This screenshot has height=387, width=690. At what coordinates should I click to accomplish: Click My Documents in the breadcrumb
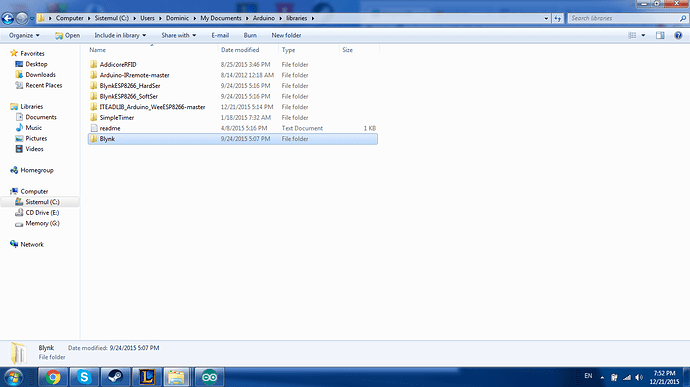tap(221, 18)
